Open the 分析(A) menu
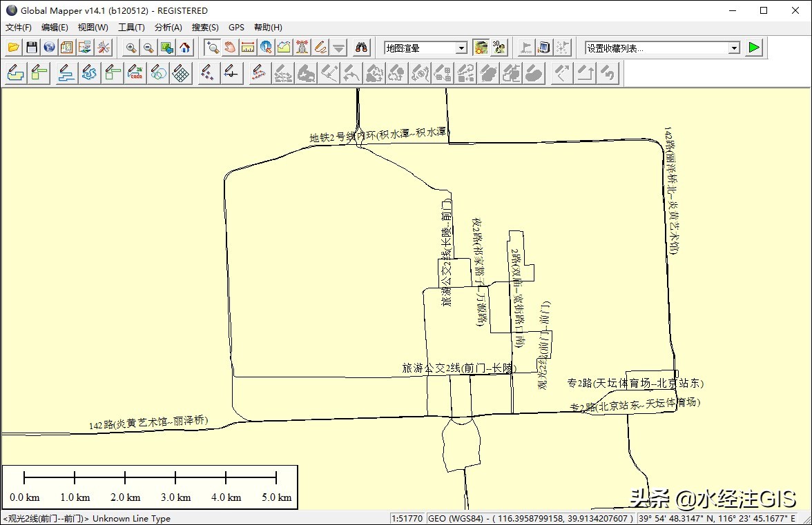 pos(167,27)
